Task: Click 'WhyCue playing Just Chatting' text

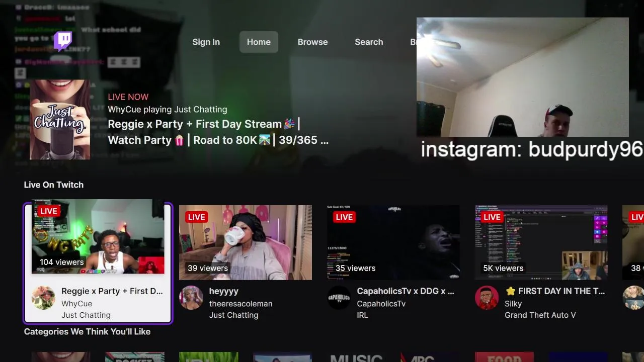Action: [x=167, y=109]
